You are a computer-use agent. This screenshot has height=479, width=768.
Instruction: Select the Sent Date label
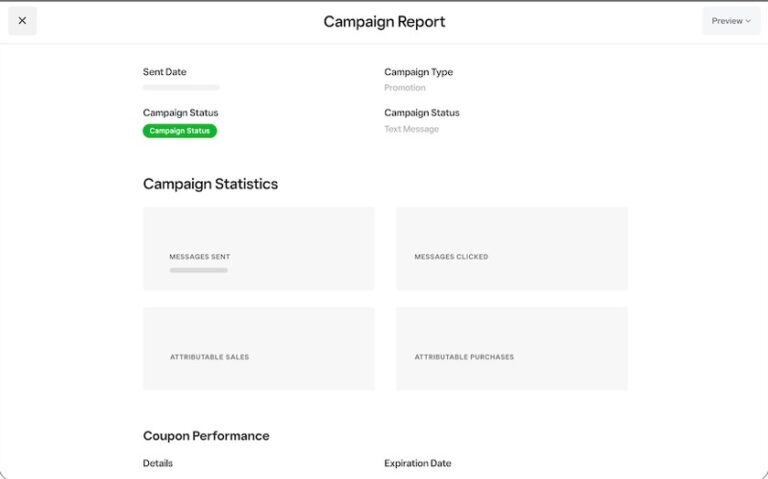click(165, 72)
